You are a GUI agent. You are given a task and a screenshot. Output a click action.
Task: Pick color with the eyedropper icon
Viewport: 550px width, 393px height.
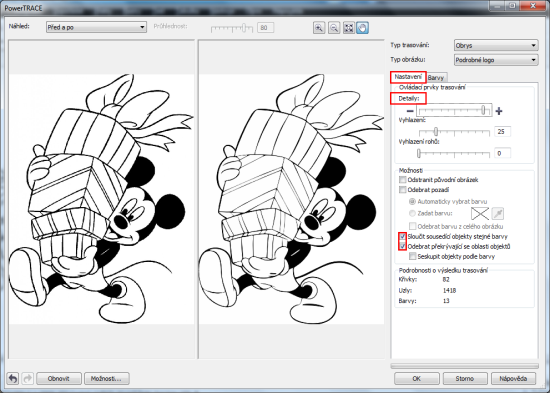point(498,213)
